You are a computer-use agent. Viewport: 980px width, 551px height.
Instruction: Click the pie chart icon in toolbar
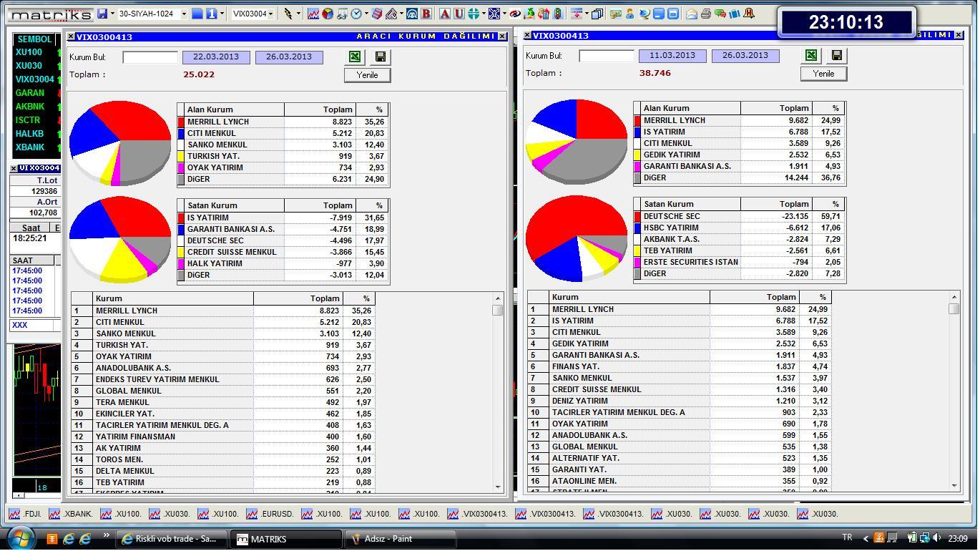(328, 14)
